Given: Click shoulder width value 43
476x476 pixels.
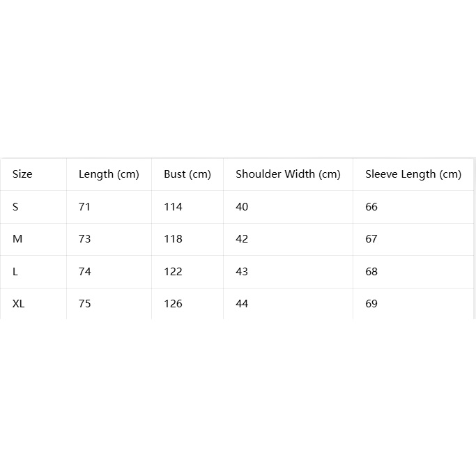Looking at the screenshot, I should (x=242, y=271).
